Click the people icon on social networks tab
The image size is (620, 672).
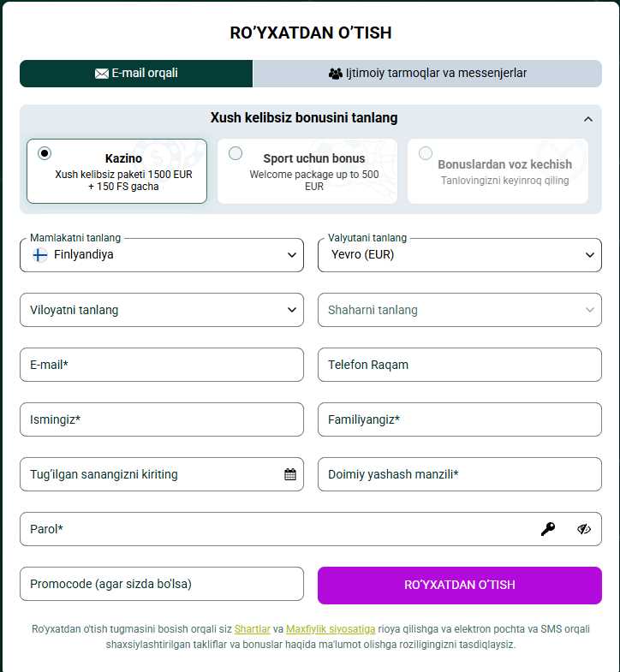[336, 74]
